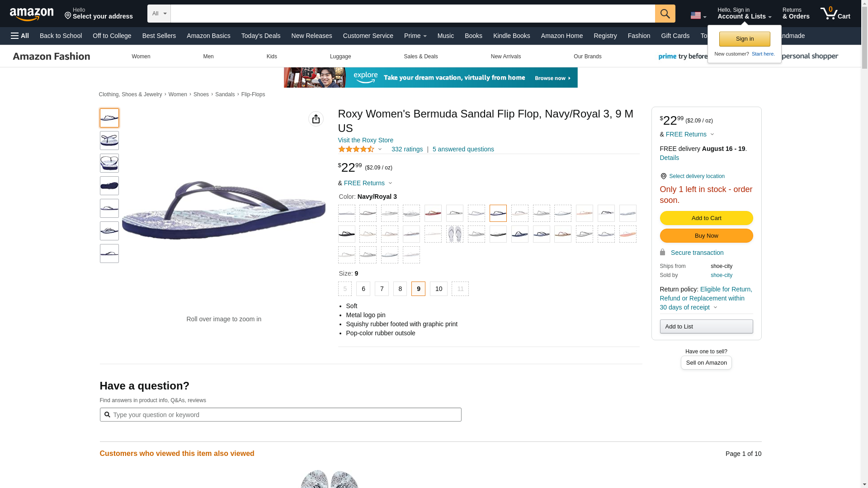Image resolution: width=868 pixels, height=488 pixels.
Task: Go to Amazon home via logo
Action: click(x=32, y=14)
